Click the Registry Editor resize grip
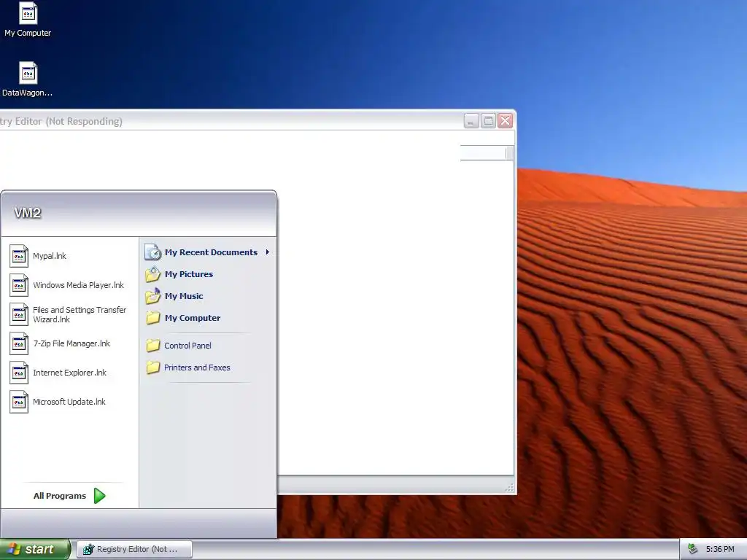 pyautogui.click(x=509, y=487)
